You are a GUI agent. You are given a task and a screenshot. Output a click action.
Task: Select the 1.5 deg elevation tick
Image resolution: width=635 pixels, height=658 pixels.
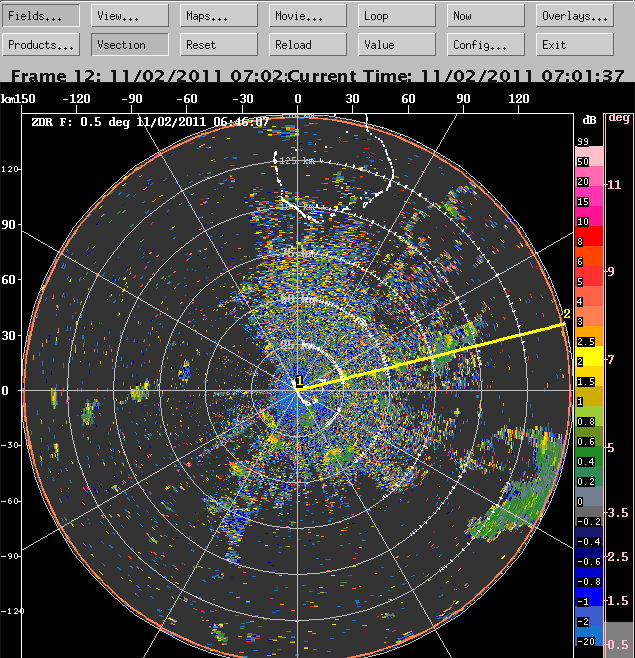pyautogui.click(x=618, y=601)
